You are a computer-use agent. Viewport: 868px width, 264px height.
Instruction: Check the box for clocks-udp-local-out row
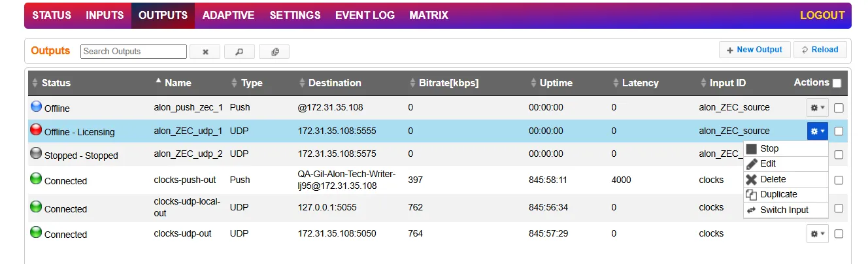pyautogui.click(x=839, y=208)
